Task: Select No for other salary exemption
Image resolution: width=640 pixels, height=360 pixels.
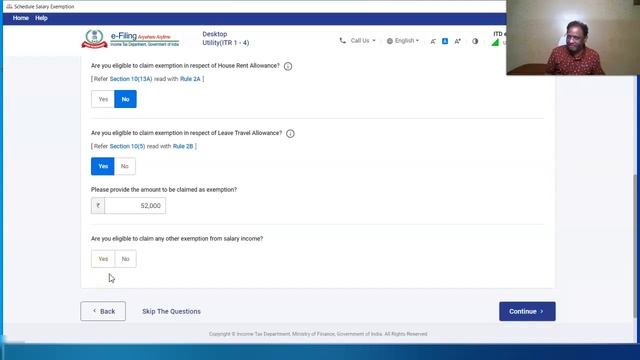Action: point(125,259)
